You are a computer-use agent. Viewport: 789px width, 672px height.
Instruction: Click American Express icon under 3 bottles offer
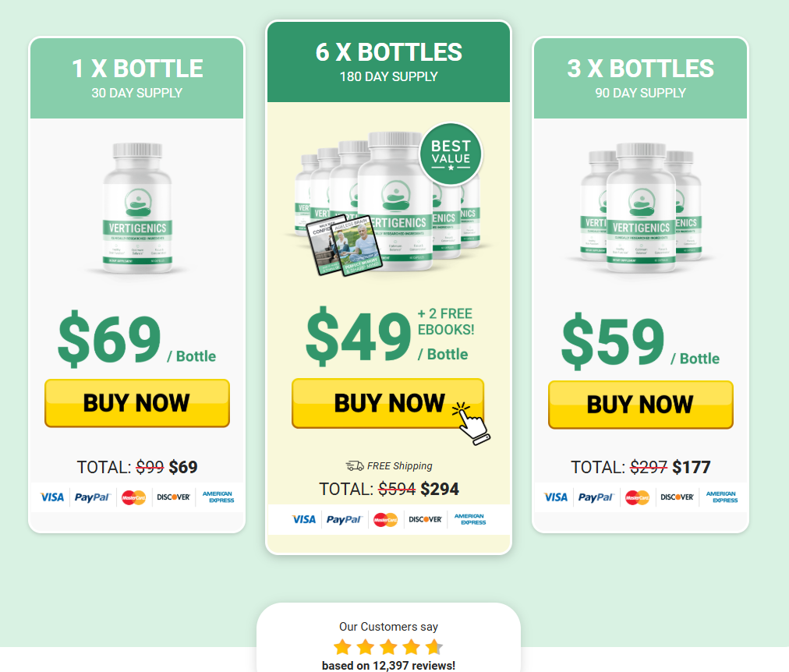click(x=722, y=497)
